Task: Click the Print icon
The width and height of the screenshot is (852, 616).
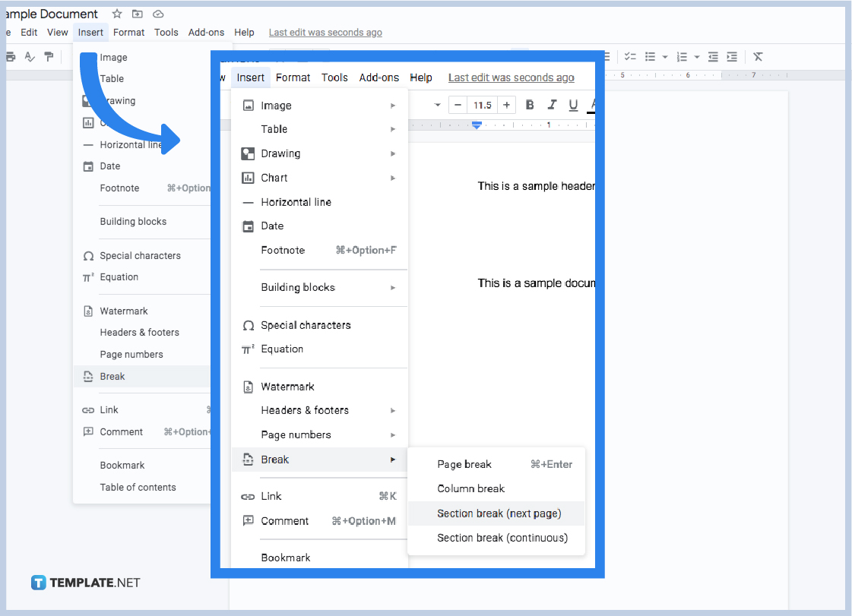Action: click(10, 57)
